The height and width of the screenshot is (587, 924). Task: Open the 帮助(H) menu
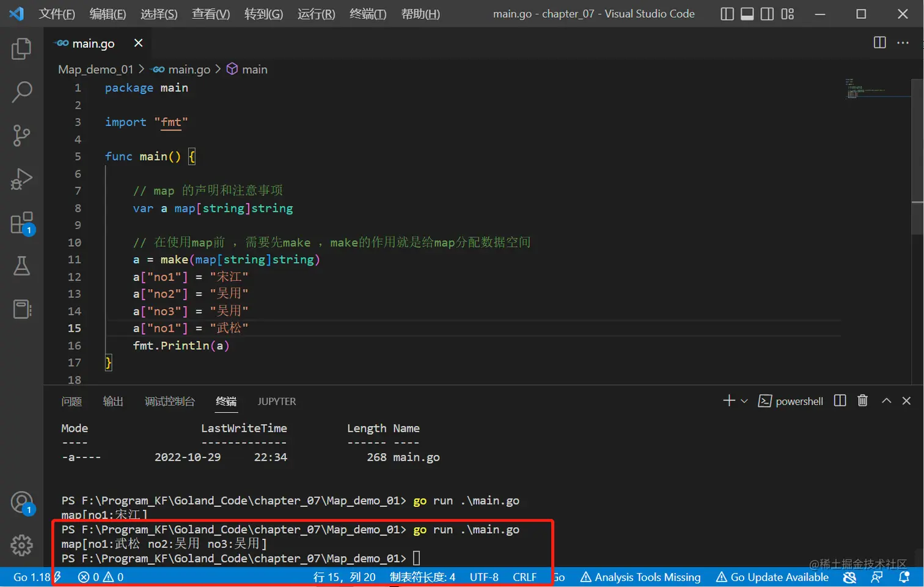pyautogui.click(x=420, y=13)
